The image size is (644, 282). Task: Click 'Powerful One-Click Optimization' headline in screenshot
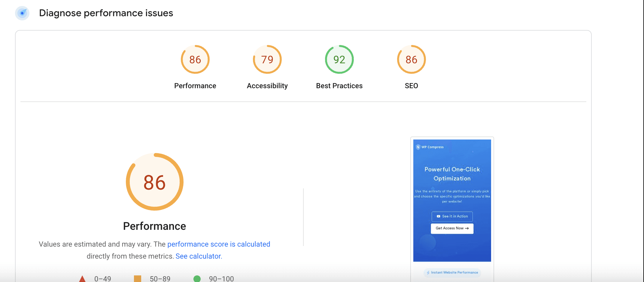point(452,174)
